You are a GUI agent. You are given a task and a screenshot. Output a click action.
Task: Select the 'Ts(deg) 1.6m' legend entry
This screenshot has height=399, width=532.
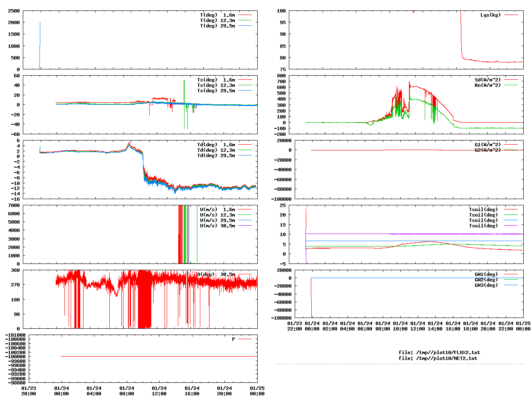(216, 80)
